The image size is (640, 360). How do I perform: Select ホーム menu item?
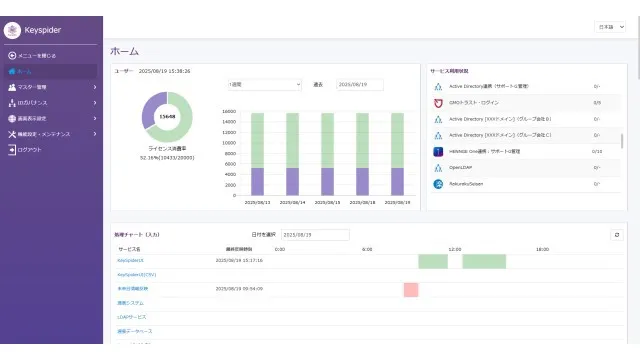[x=50, y=71]
